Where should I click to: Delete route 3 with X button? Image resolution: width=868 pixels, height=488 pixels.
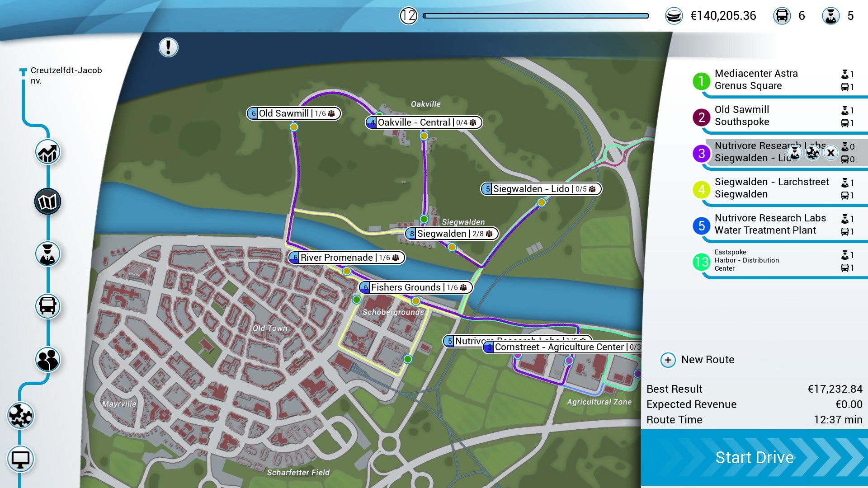point(830,153)
